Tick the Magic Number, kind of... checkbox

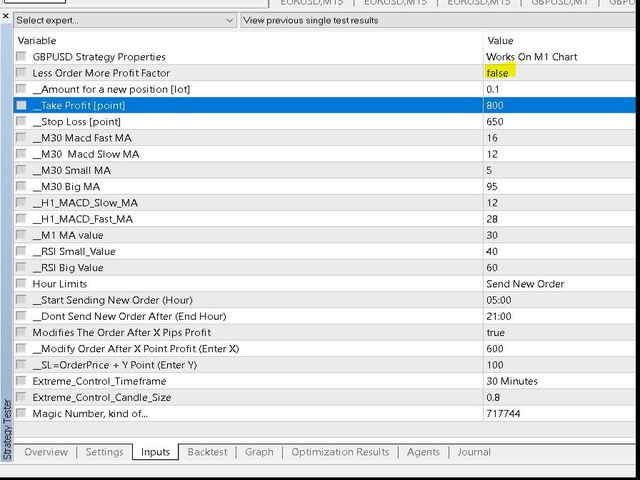point(21,413)
